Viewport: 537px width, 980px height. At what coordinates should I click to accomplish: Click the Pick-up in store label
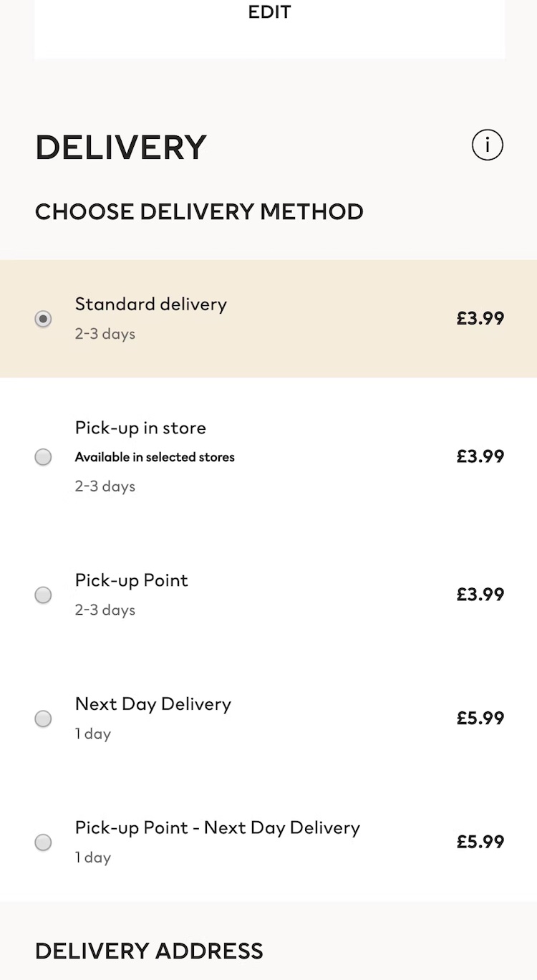click(x=140, y=428)
